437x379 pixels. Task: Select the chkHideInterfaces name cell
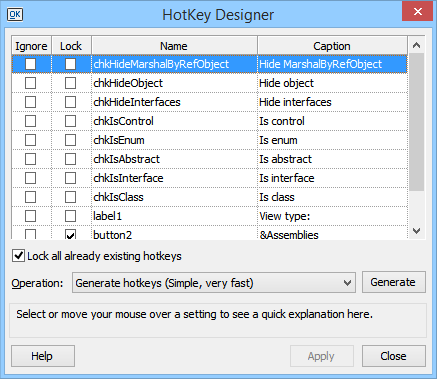[174, 102]
